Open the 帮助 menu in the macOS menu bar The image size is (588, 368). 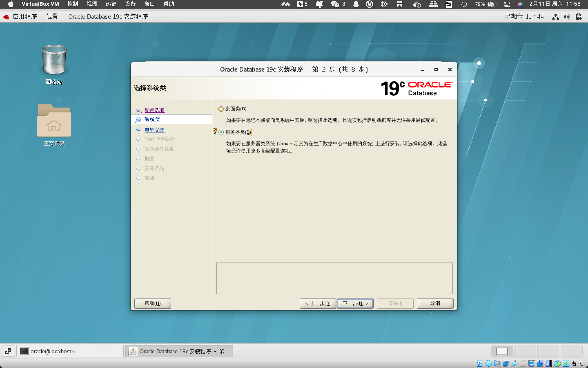click(169, 4)
